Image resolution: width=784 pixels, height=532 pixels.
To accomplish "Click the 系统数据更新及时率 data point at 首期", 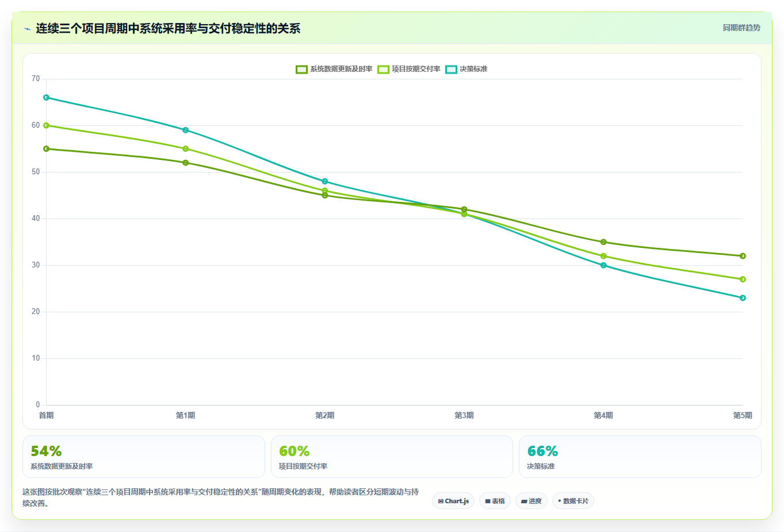I will [x=46, y=149].
